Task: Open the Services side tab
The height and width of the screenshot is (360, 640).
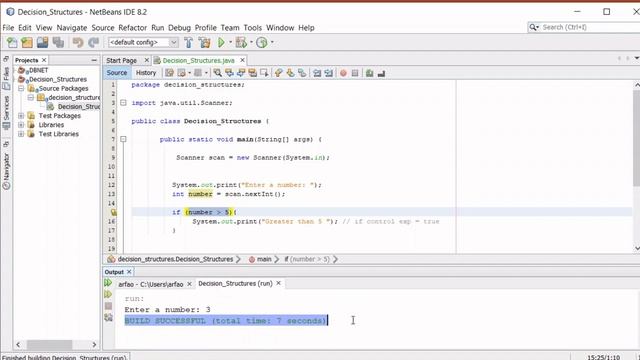Action: click(x=6, y=113)
